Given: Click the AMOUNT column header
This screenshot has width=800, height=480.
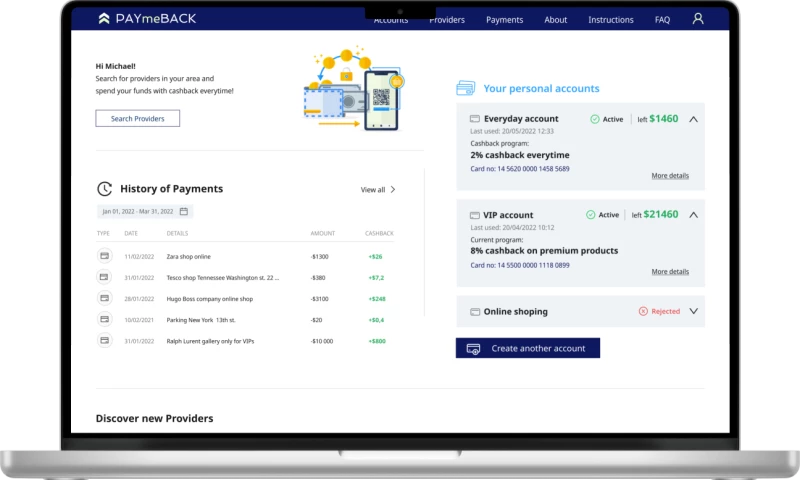Looking at the screenshot, I should tap(323, 233).
